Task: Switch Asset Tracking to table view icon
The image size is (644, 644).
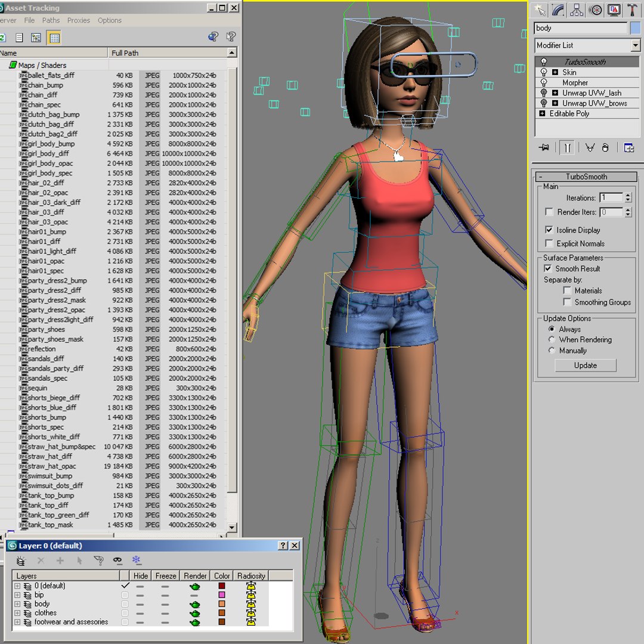Action: point(54,38)
